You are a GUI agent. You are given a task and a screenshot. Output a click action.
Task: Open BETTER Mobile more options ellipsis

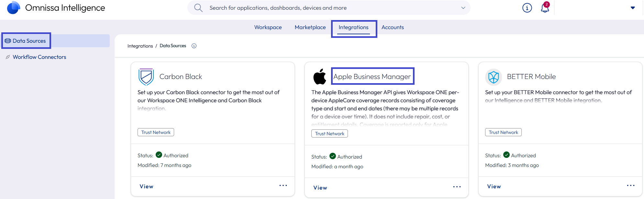631,185
